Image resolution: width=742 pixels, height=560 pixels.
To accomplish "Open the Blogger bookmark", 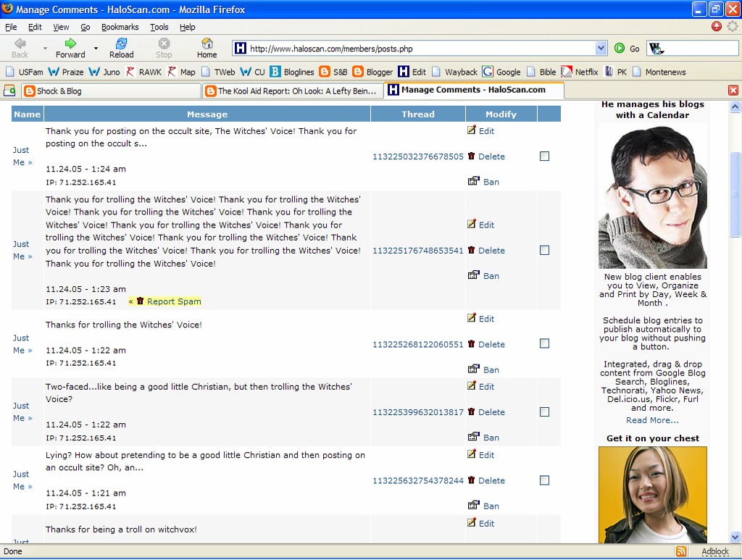I will click(373, 72).
